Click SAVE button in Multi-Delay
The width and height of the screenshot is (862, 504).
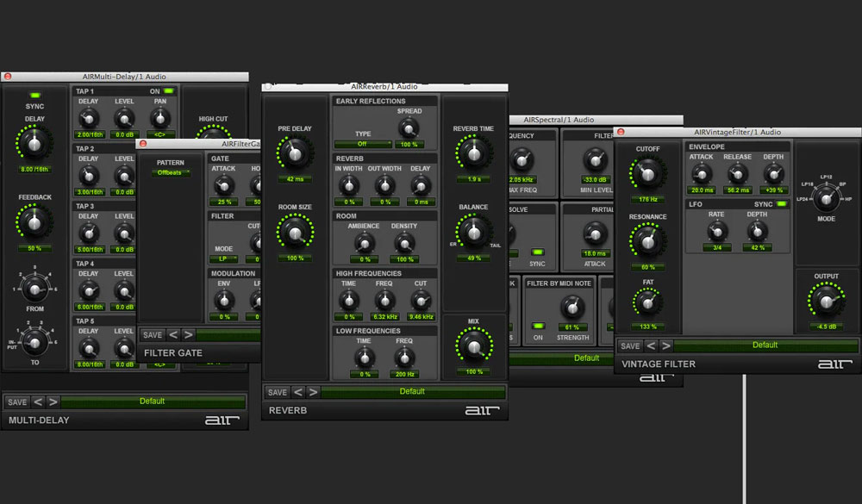click(x=17, y=401)
